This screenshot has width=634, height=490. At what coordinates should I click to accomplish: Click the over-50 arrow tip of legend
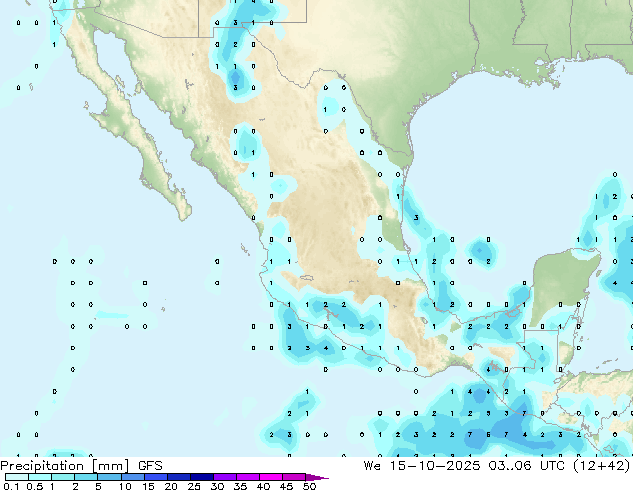tap(317, 477)
